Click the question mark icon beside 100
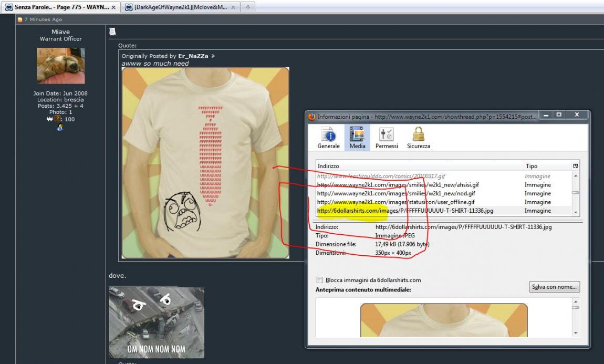Image resolution: width=604 pixels, height=364 pixels. click(57, 119)
